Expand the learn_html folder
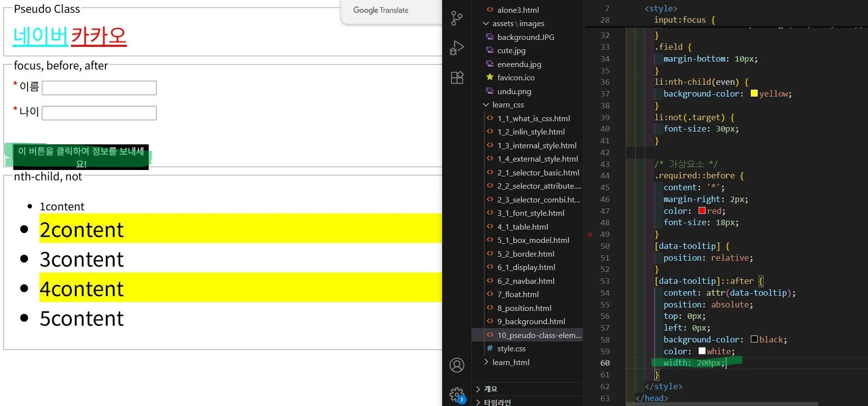 click(485, 362)
